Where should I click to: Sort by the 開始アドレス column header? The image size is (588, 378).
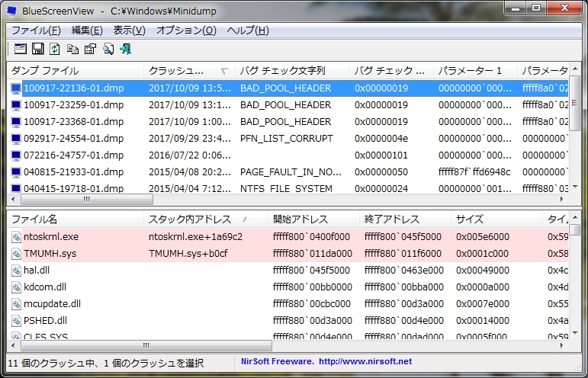pos(314,219)
